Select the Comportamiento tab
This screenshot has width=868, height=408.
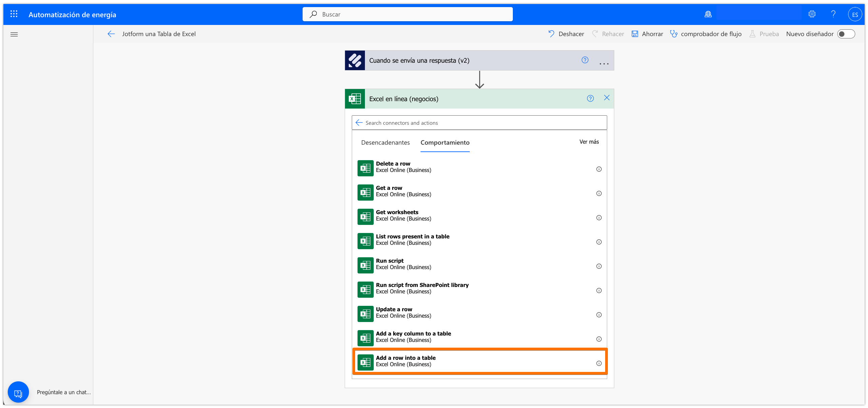click(445, 143)
